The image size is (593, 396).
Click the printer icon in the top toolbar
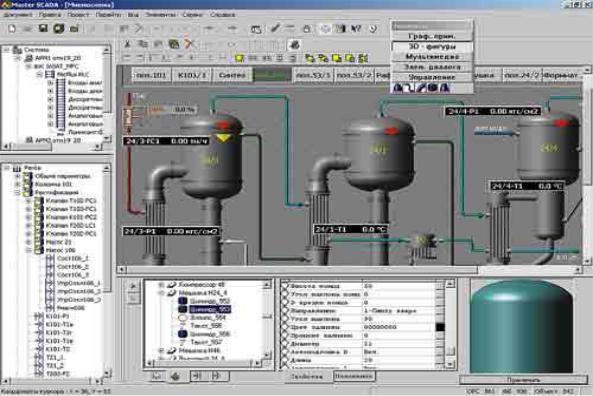pyautogui.click(x=74, y=29)
